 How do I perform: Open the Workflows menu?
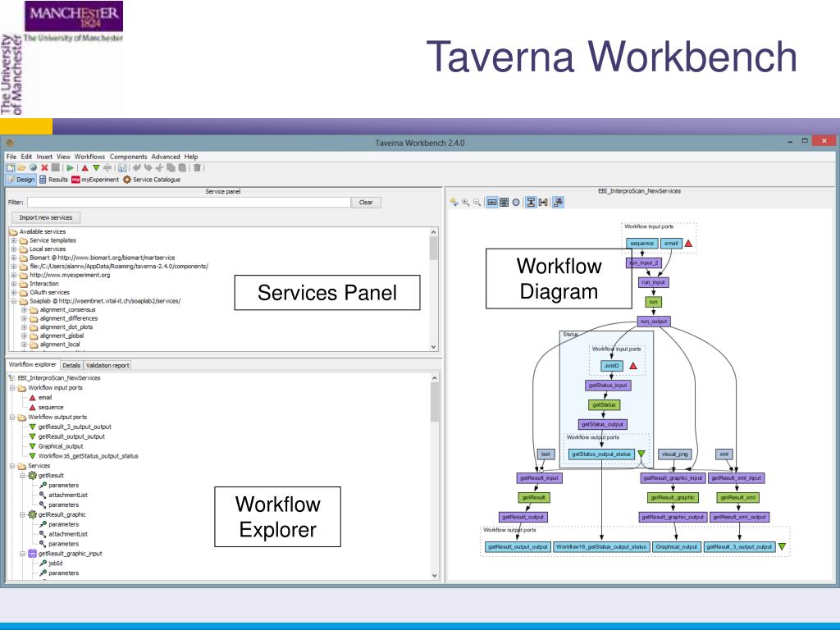[89, 156]
